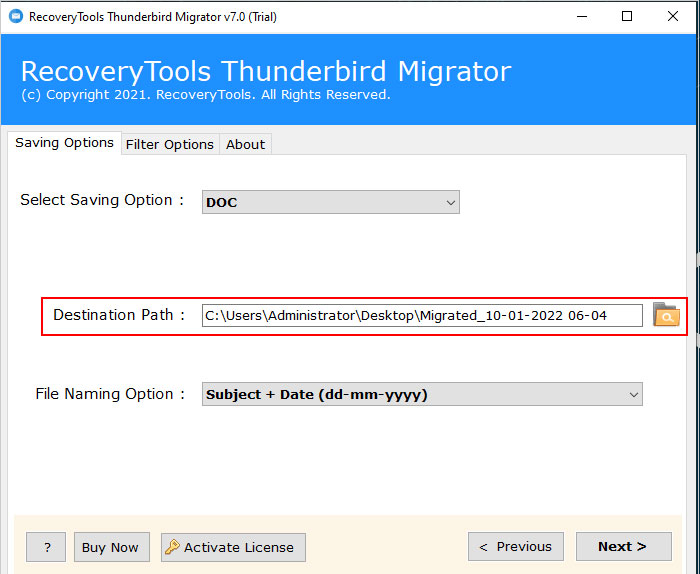This screenshot has width=700, height=574.
Task: Click the Buy Now button
Action: 112,547
